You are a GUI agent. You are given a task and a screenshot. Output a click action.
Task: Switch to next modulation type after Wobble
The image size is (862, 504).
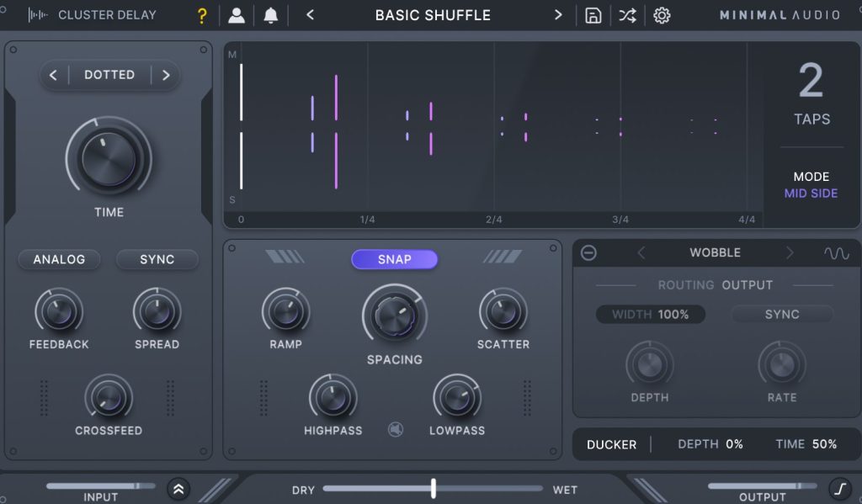click(789, 253)
